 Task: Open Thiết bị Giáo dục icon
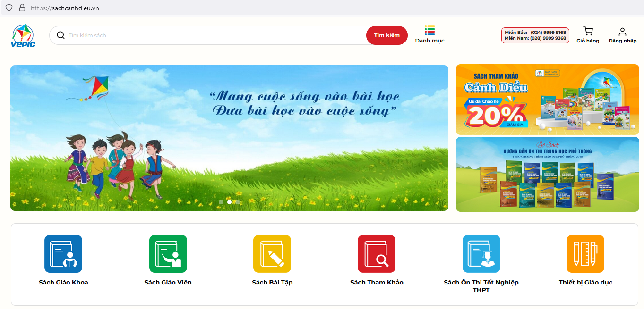click(x=585, y=254)
